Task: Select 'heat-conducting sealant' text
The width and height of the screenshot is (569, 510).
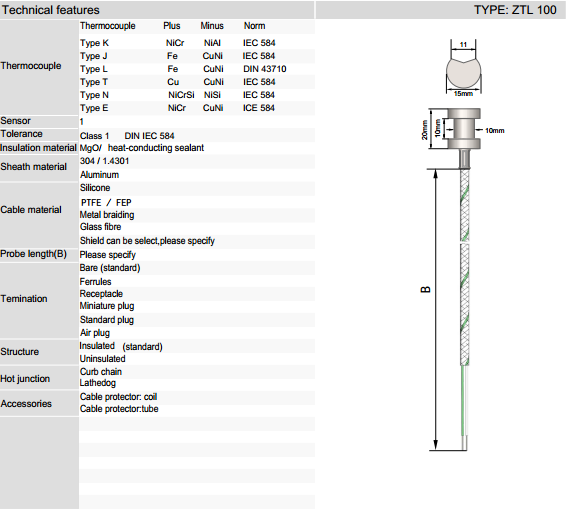Action: [x=156, y=148]
